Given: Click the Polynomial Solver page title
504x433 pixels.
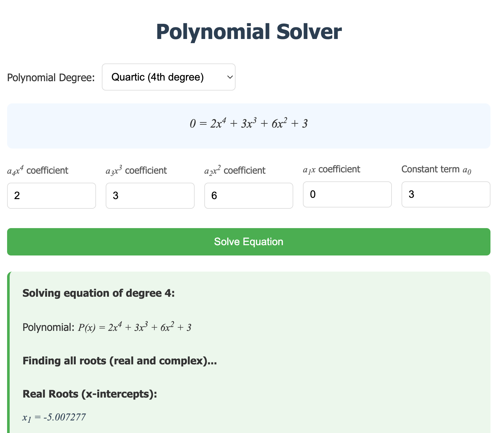Looking at the screenshot, I should [x=249, y=32].
